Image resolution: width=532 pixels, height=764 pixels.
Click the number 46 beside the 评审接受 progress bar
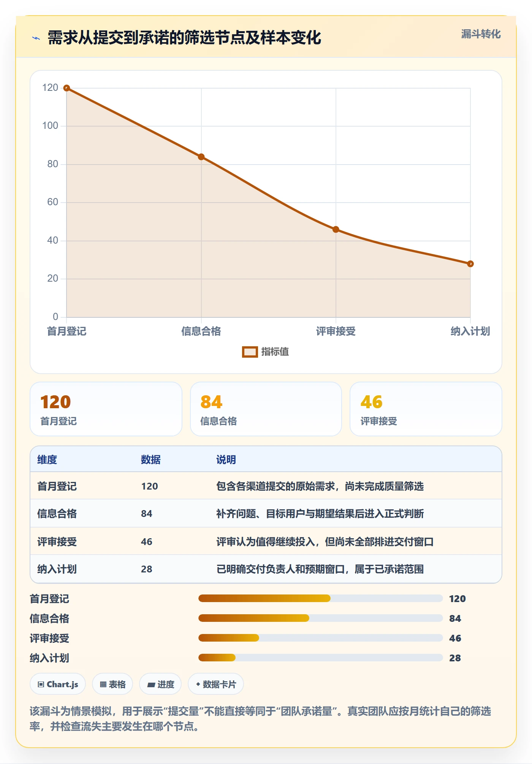pyautogui.click(x=455, y=638)
